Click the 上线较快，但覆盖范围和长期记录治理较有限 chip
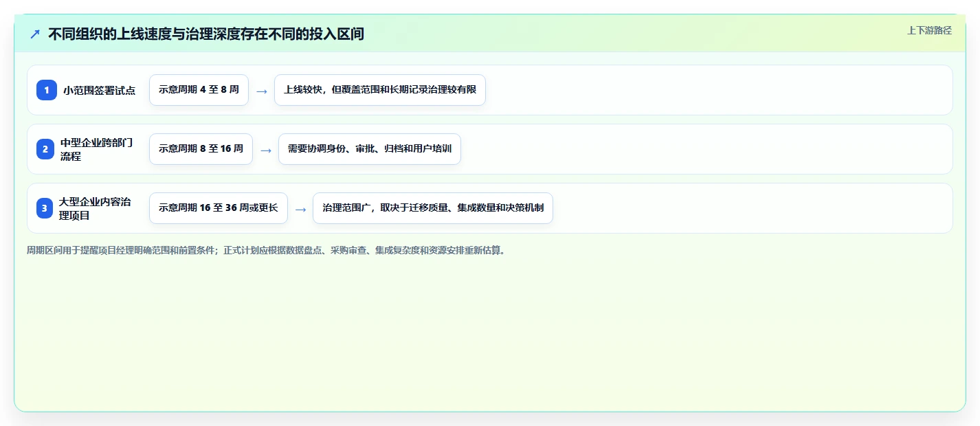Viewport: 980px width, 426px height. pos(380,90)
